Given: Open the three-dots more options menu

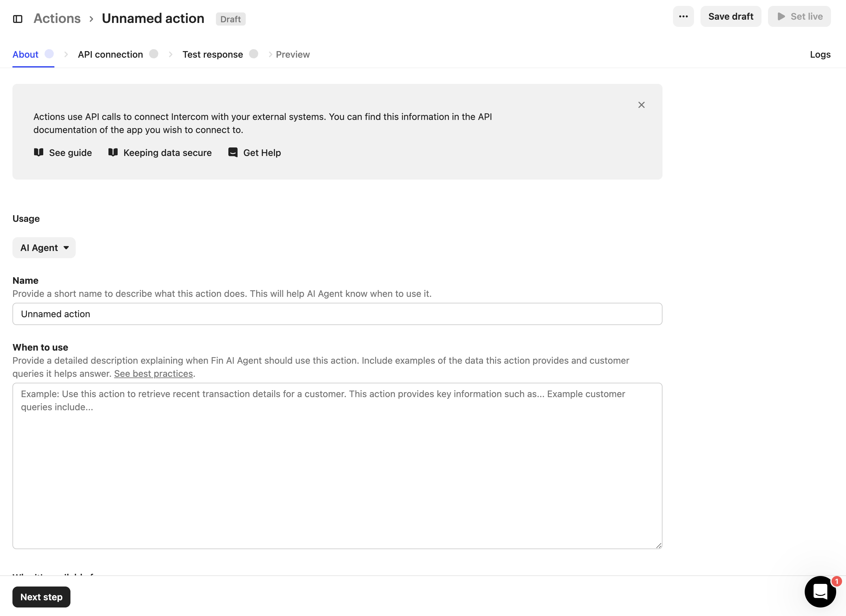Looking at the screenshot, I should click(x=683, y=16).
